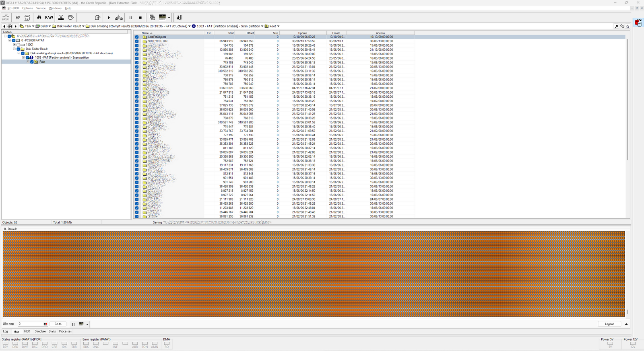Pause the map in the bottom LBA toolbar

point(73,324)
